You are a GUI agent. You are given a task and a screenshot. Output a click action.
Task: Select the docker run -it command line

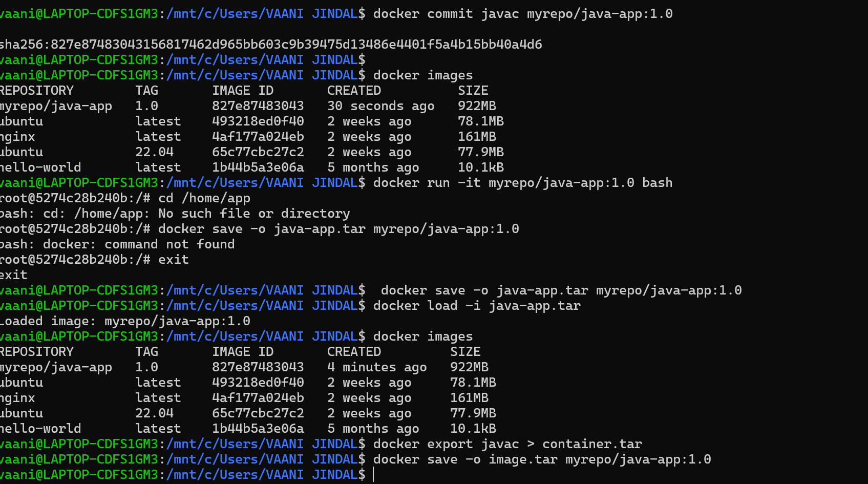point(522,182)
